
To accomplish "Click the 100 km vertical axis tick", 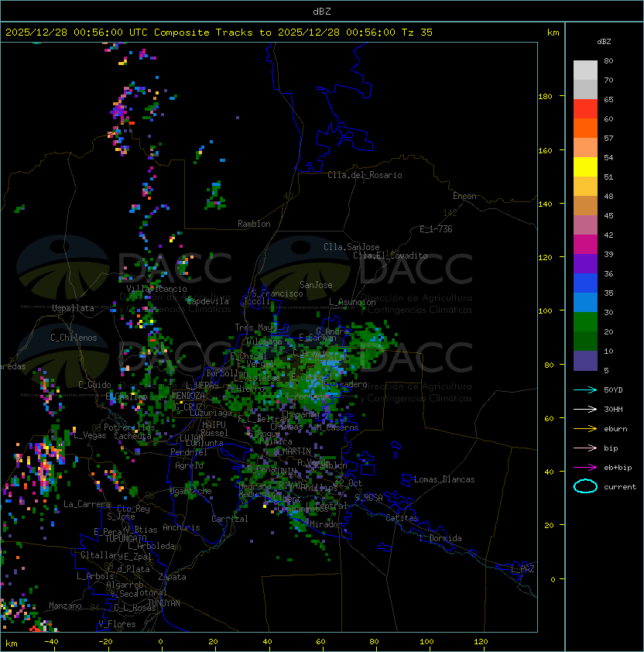I will [545, 311].
